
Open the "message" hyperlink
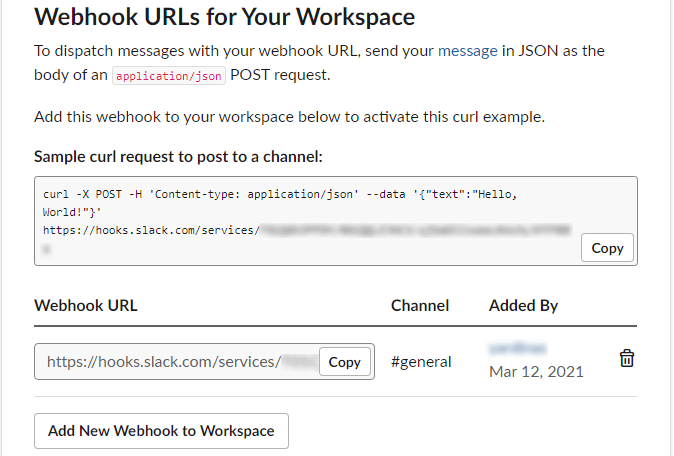tap(468, 50)
